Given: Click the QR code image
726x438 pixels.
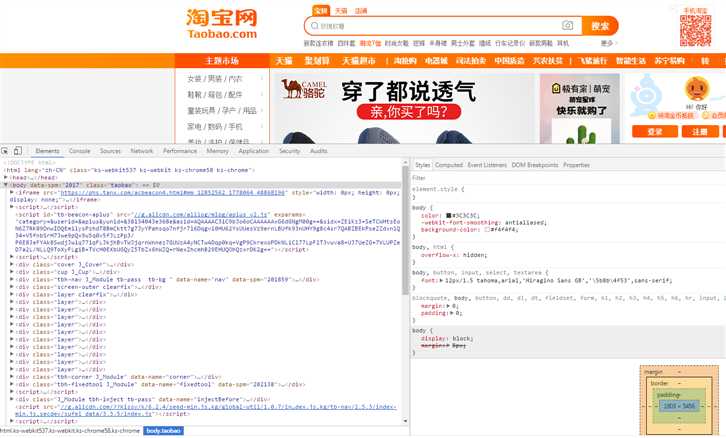Looking at the screenshot, I should (x=695, y=31).
